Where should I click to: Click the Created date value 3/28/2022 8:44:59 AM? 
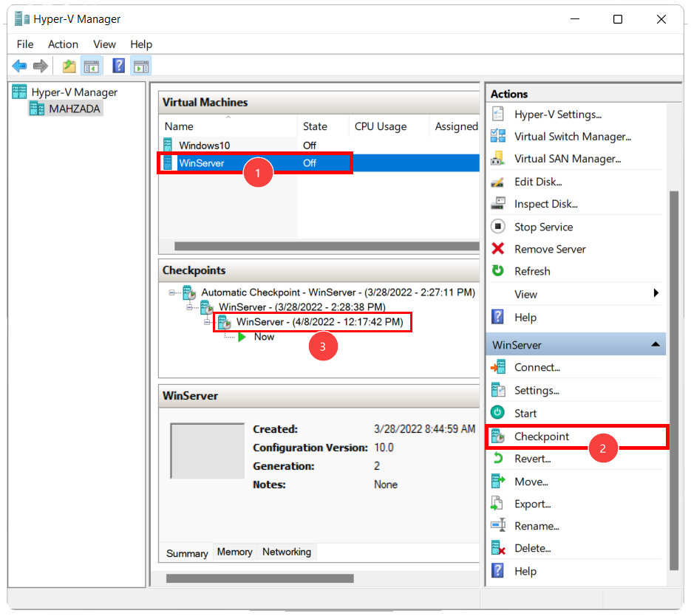point(424,429)
